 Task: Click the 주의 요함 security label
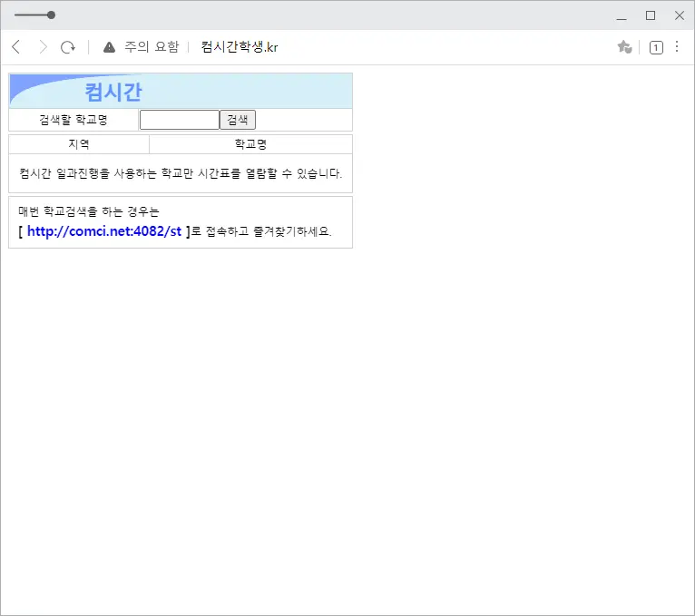pyautogui.click(x=152, y=47)
